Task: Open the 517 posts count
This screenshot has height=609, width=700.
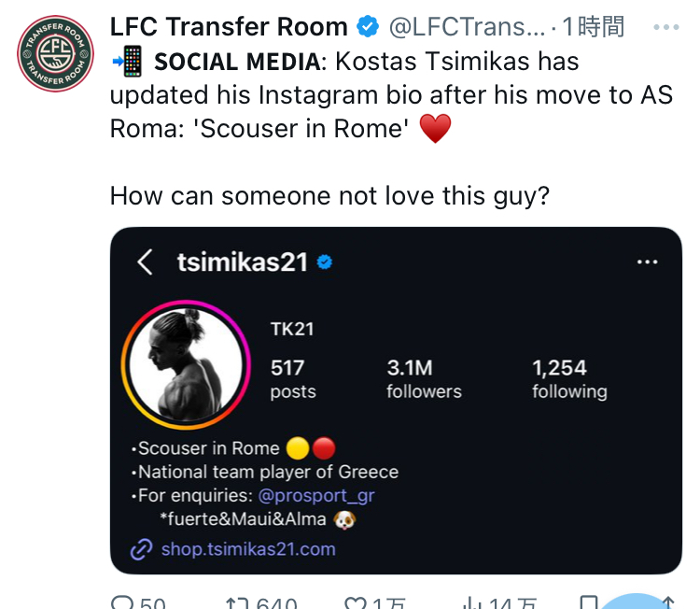Action: [292, 379]
